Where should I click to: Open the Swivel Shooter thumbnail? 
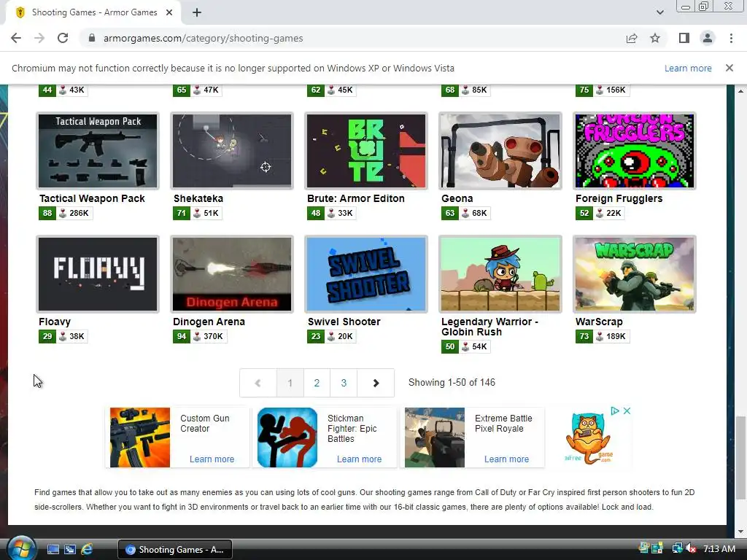click(366, 274)
